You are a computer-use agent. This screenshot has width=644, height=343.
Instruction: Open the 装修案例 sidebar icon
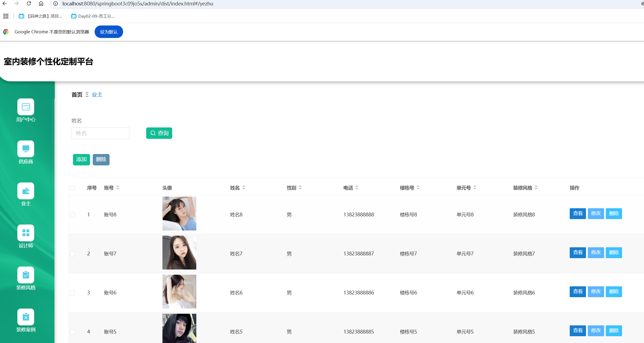pyautogui.click(x=26, y=317)
